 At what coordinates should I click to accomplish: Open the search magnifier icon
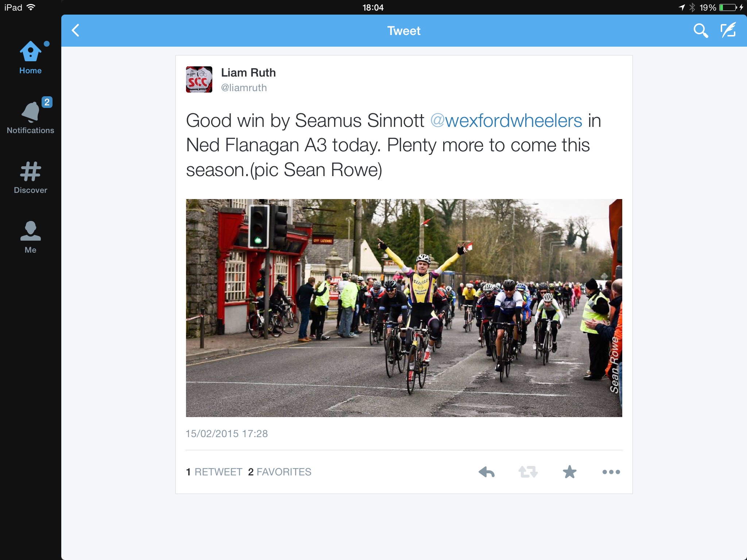700,31
